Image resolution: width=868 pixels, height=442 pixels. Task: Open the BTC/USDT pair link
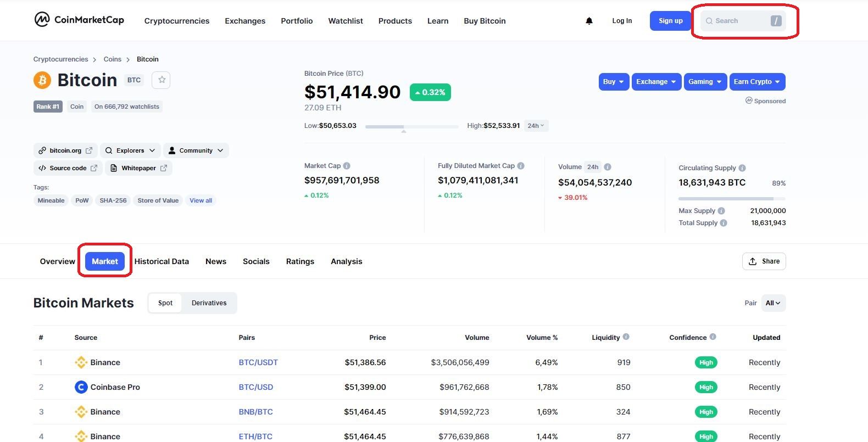(x=258, y=362)
